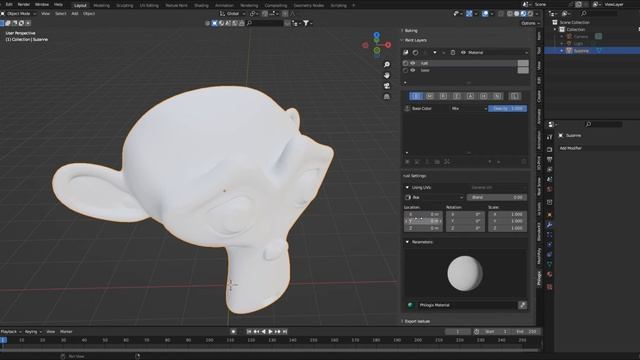Click the outliner search magnifier icon

pos(584,13)
